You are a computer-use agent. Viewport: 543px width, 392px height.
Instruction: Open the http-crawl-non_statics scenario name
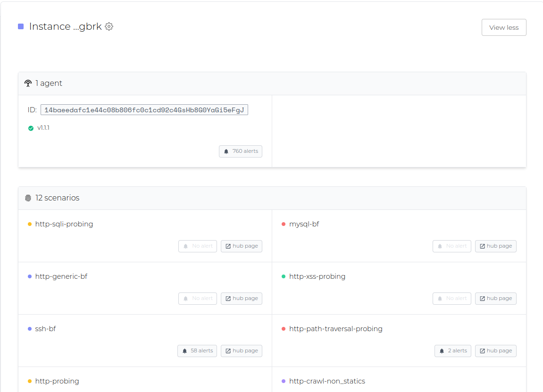pos(326,381)
